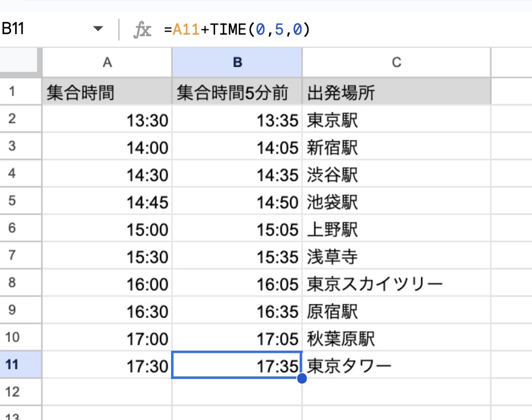Click cell B7 showing 15:35
Screen dimensions: 532x420
pos(237,256)
